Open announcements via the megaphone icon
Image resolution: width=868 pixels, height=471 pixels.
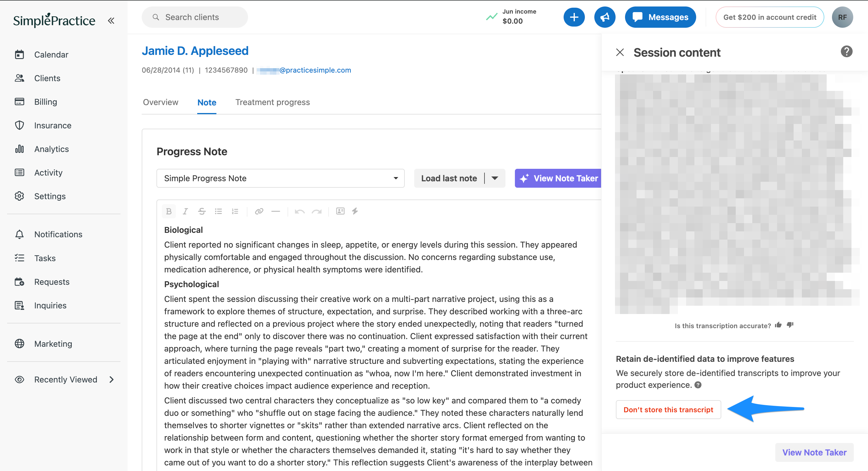click(x=605, y=17)
